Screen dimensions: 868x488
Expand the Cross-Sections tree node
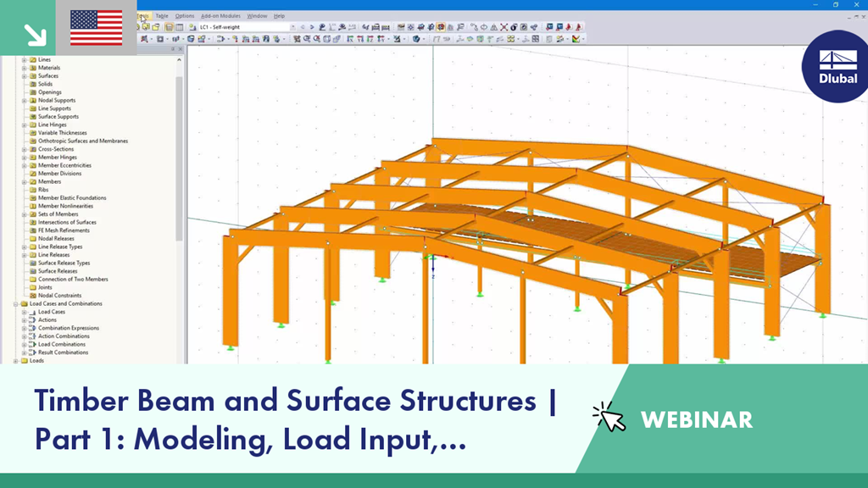click(x=24, y=149)
